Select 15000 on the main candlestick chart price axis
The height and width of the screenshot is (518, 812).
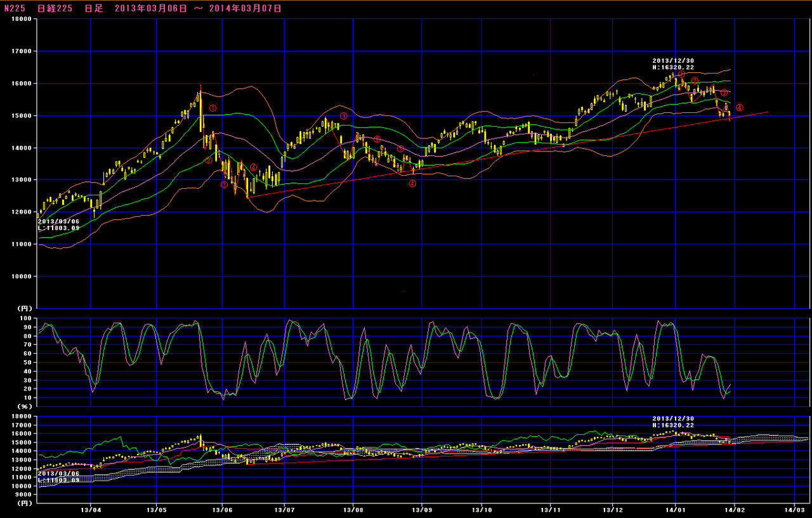pyautogui.click(x=22, y=116)
